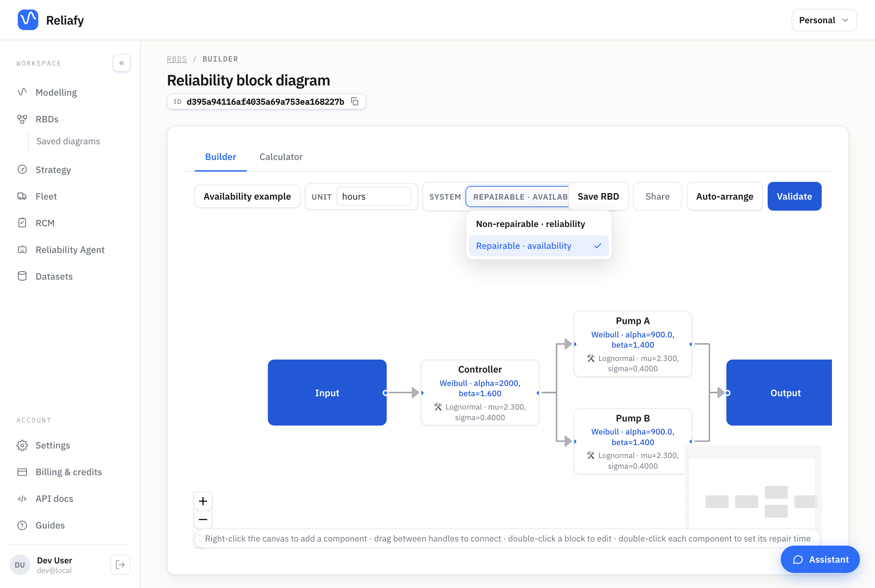Click the minimap overview panel

pos(753,487)
